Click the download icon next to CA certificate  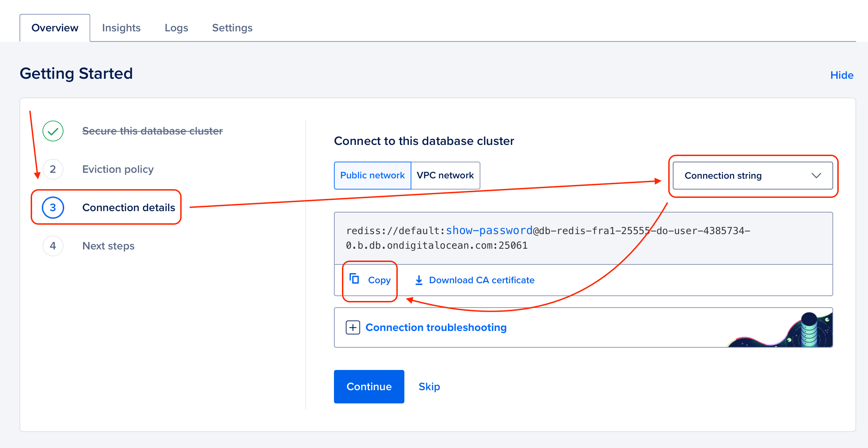418,280
